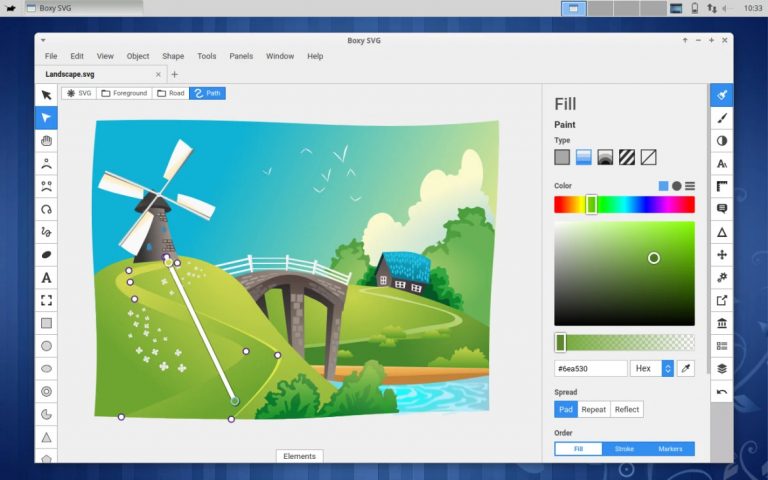The image size is (768, 480).
Task: Select the Transform arrow tool
Action: [46, 95]
